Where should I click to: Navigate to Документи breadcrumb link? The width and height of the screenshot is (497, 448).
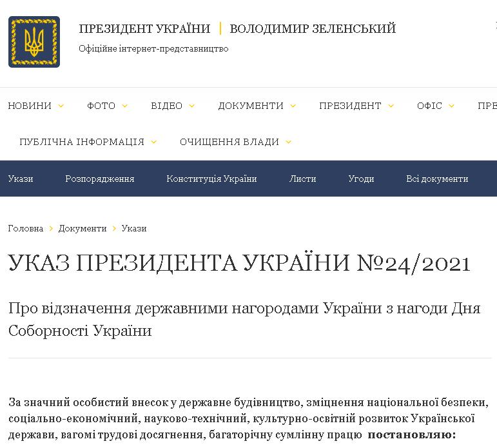point(83,228)
